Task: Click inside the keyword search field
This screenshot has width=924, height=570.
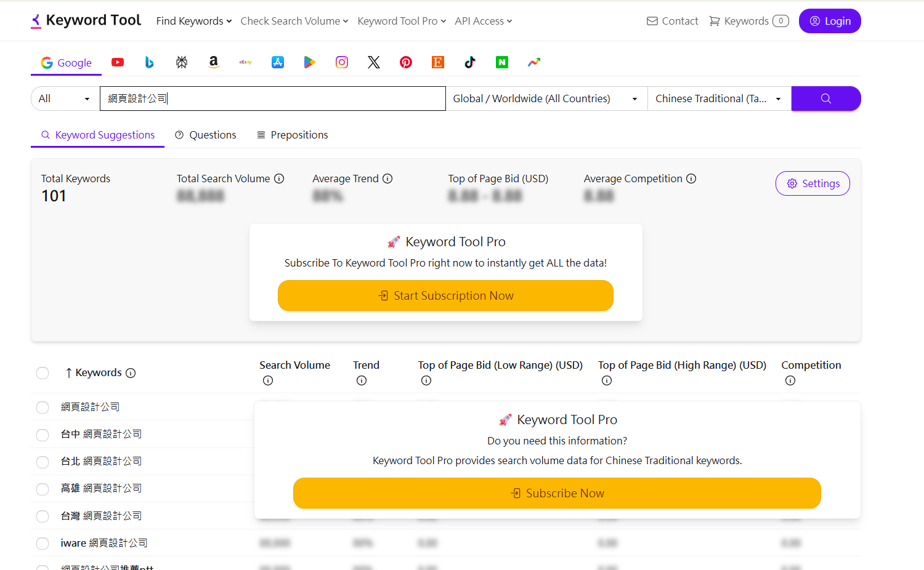Action: [273, 98]
